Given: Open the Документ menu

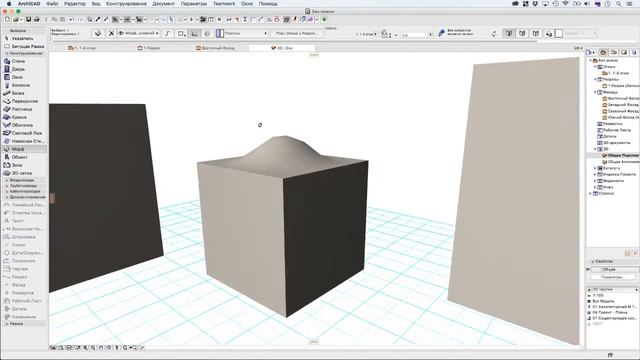Looking at the screenshot, I should click(x=163, y=4).
